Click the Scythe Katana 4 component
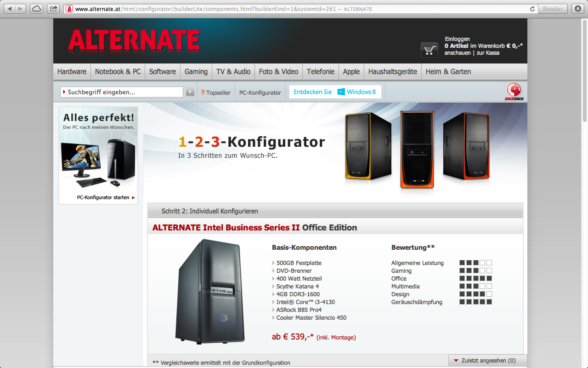This screenshot has height=368, width=588. [x=298, y=287]
